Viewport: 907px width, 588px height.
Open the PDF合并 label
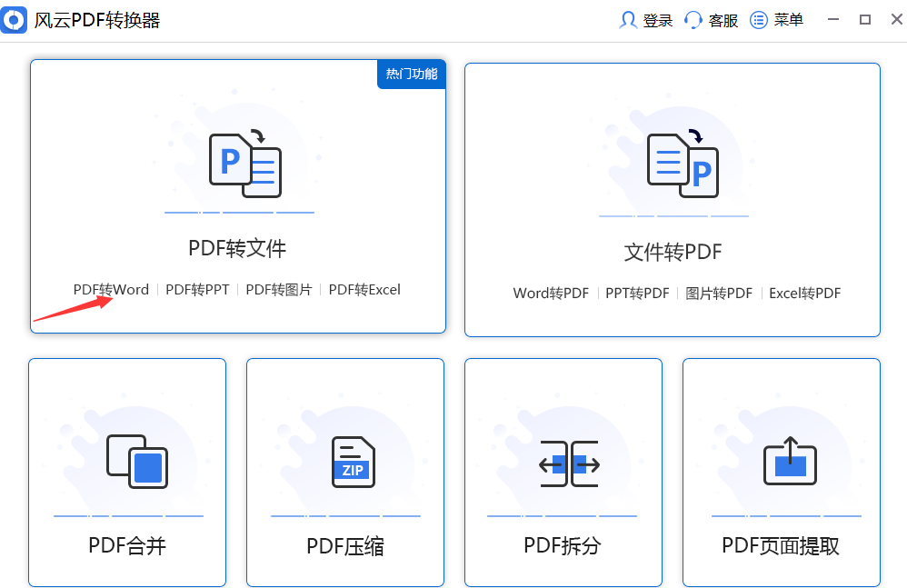click(x=127, y=546)
